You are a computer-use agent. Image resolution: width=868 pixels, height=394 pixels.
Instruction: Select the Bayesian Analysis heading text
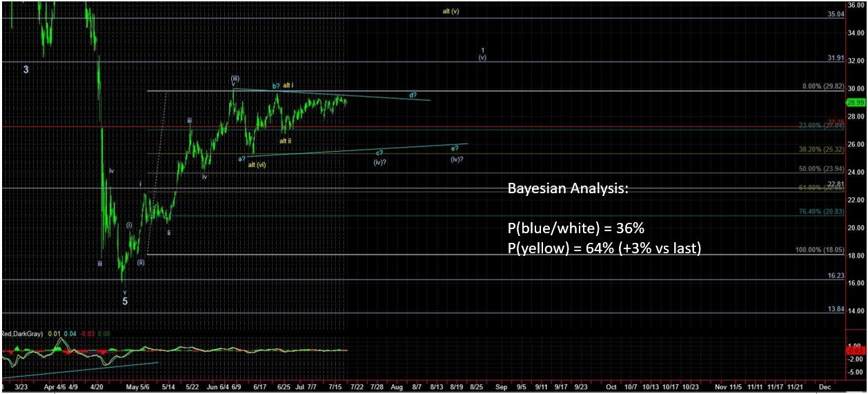click(x=568, y=188)
